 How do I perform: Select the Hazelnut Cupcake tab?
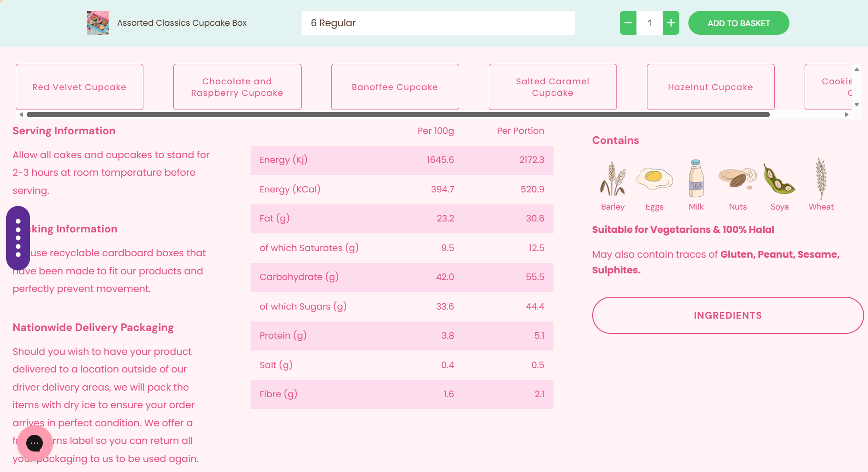click(710, 87)
